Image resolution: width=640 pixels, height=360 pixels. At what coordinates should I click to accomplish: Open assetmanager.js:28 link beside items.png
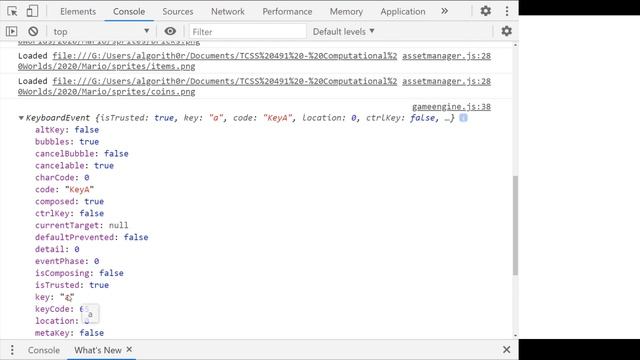tap(447, 56)
